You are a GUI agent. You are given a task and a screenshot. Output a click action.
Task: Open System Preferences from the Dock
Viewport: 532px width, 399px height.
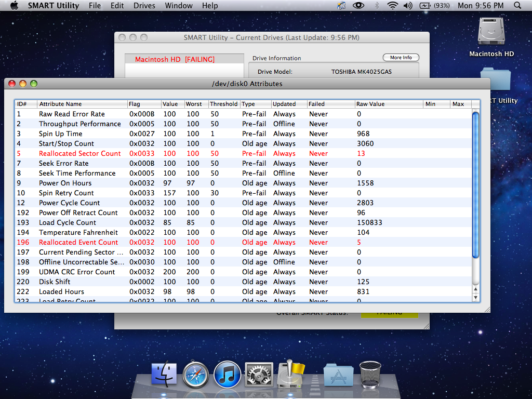[x=259, y=375]
